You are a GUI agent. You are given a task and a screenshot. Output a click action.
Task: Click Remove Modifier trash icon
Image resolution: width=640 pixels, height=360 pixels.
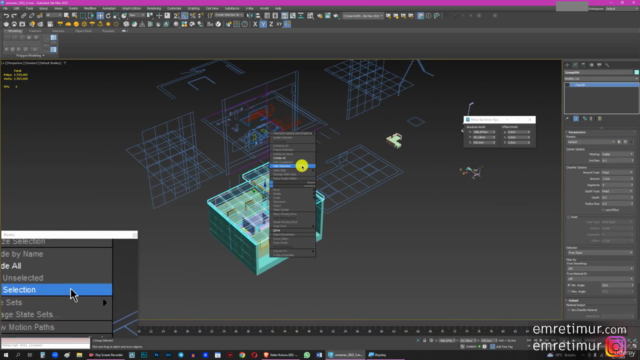tap(592, 119)
